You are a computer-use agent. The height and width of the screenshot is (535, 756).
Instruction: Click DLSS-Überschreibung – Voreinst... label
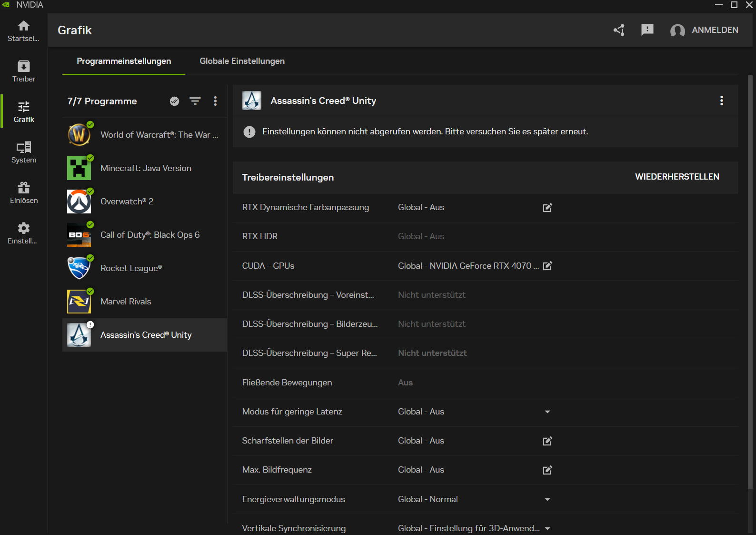308,295
